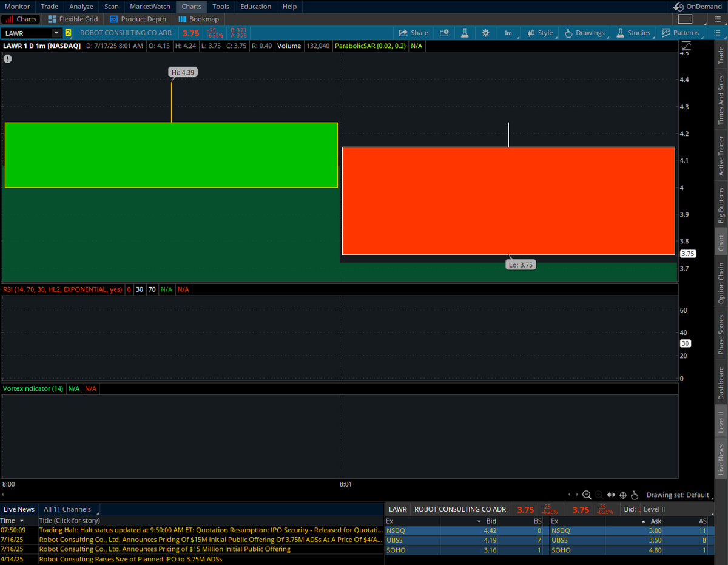The width and height of the screenshot is (728, 565).
Task: Open the Trade main tab
Action: pyautogui.click(x=49, y=7)
